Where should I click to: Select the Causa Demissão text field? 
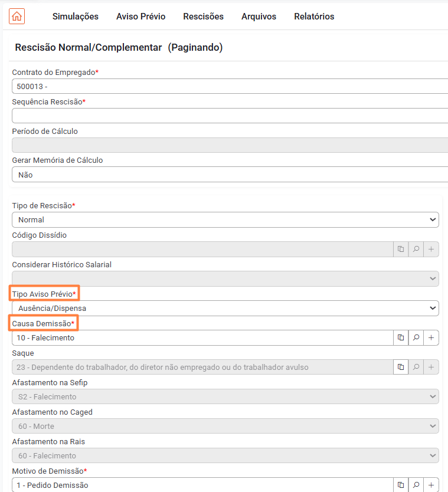click(202, 337)
